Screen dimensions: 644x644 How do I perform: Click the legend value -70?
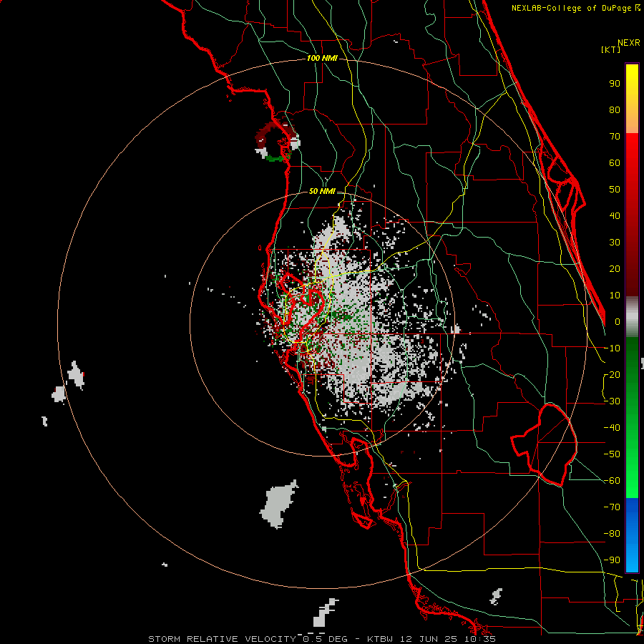click(x=612, y=507)
